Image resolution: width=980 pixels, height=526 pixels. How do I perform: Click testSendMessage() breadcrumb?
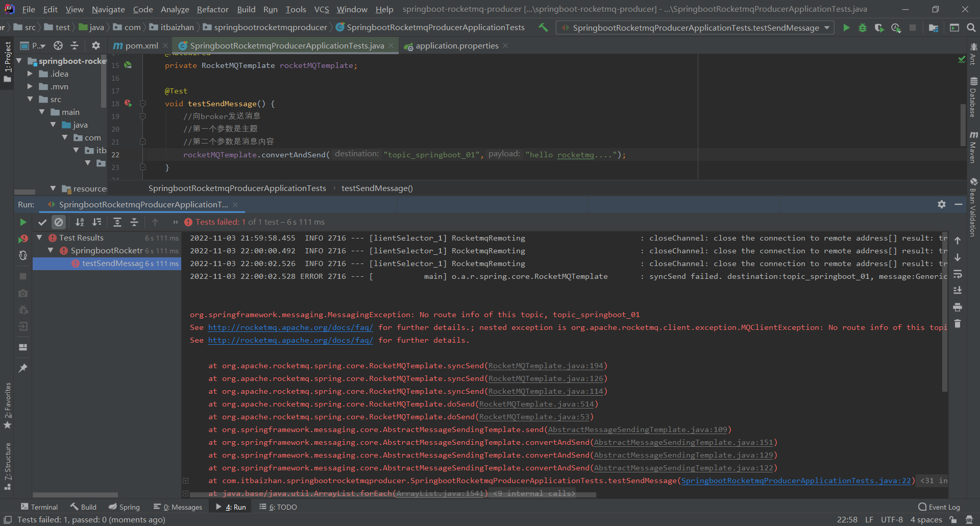pyautogui.click(x=377, y=188)
